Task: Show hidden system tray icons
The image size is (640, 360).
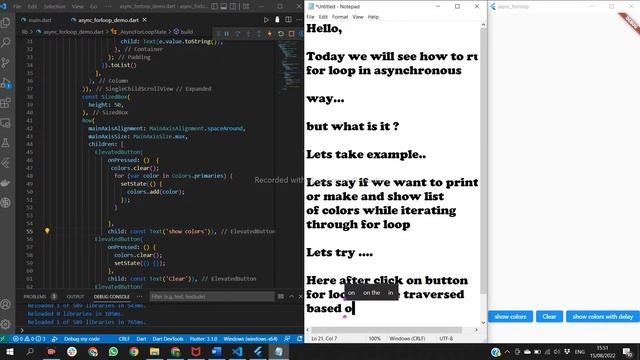Action: click(x=507, y=351)
